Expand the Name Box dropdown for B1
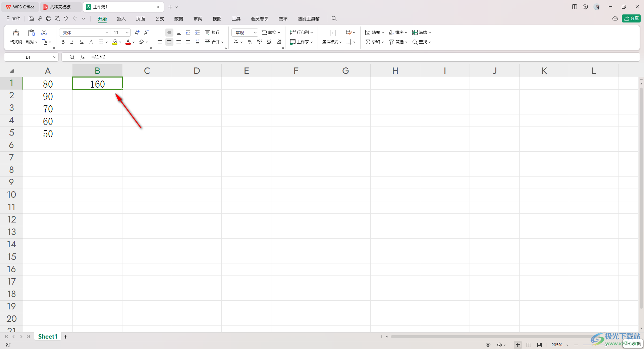Image resolution: width=644 pixels, height=349 pixels. [54, 57]
